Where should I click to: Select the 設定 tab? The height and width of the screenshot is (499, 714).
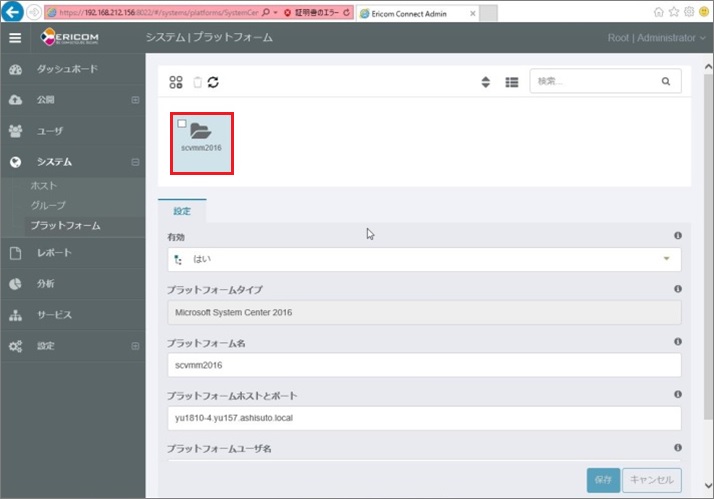point(182,211)
